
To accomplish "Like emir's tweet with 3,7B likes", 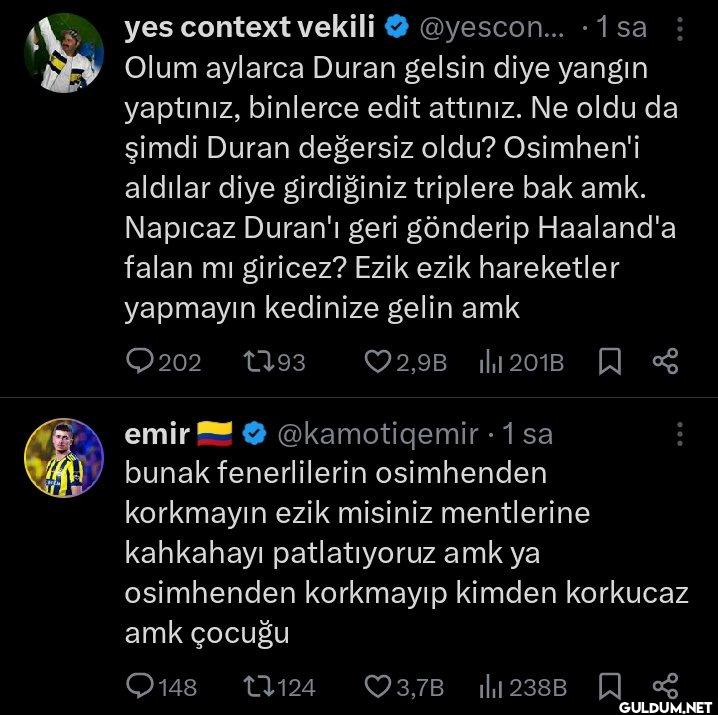I will click(x=377, y=686).
